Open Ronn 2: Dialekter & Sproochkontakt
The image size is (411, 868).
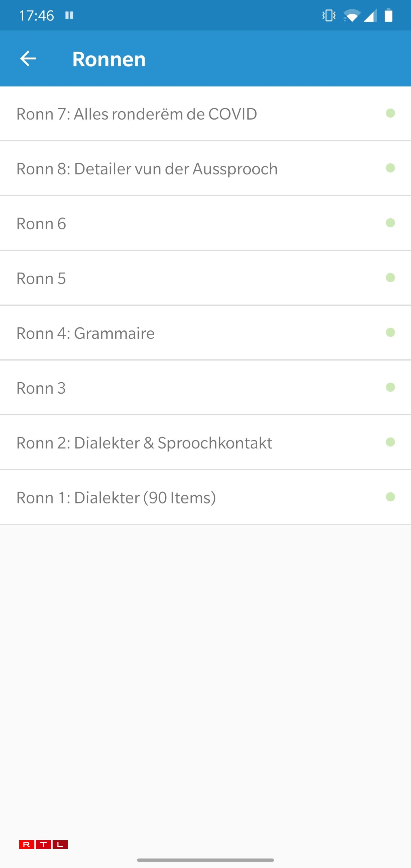pos(144,443)
